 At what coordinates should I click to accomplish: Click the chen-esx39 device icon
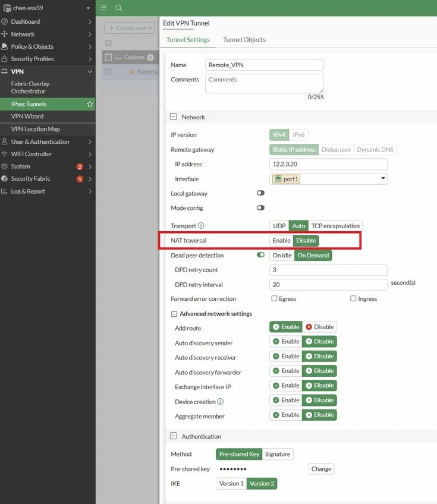[x=7, y=8]
